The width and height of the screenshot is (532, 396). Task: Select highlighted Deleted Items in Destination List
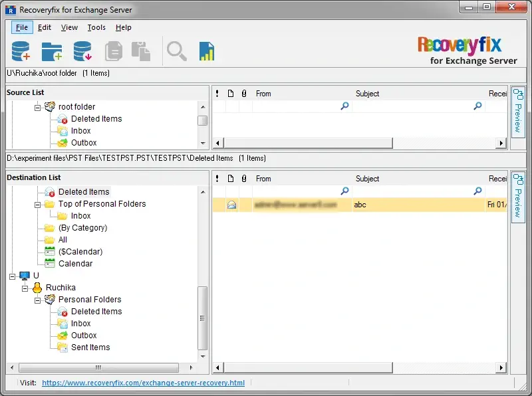(x=84, y=191)
